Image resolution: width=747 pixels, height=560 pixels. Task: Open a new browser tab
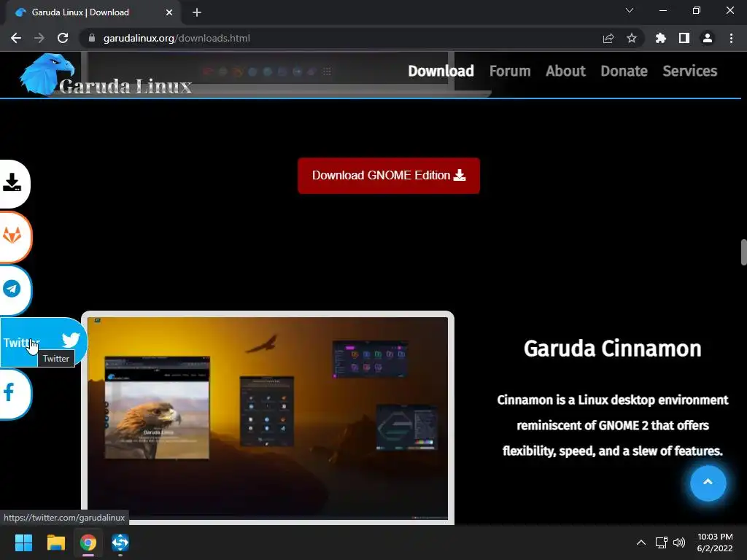(x=197, y=12)
